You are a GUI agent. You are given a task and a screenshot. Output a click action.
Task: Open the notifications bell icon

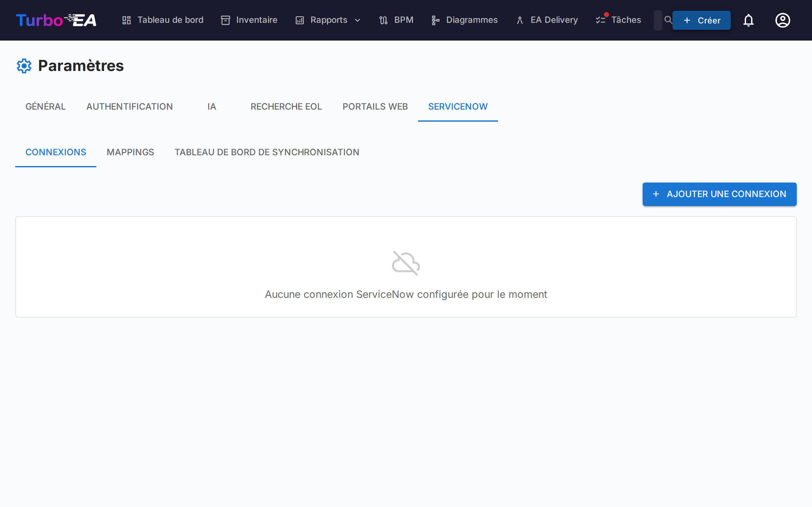(x=749, y=20)
